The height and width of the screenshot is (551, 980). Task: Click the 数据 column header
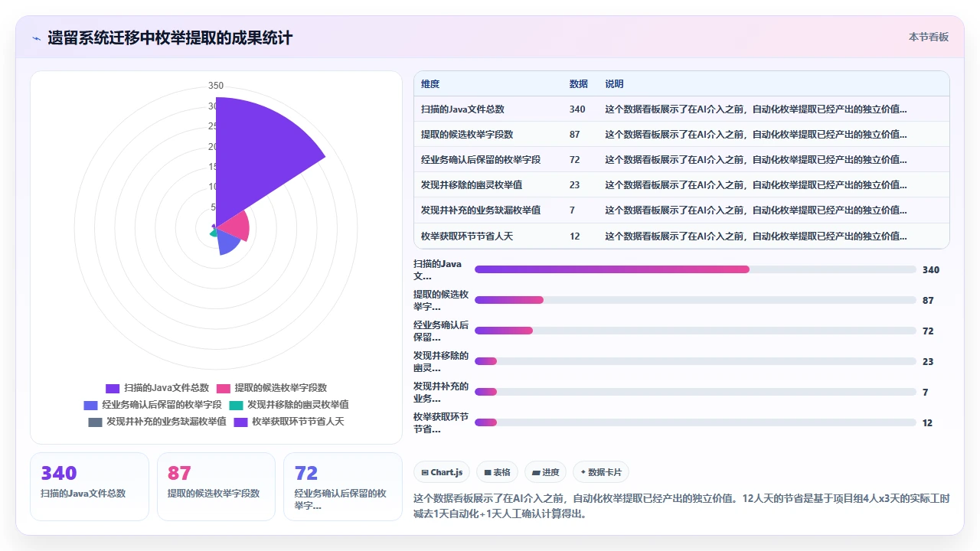[x=579, y=83]
